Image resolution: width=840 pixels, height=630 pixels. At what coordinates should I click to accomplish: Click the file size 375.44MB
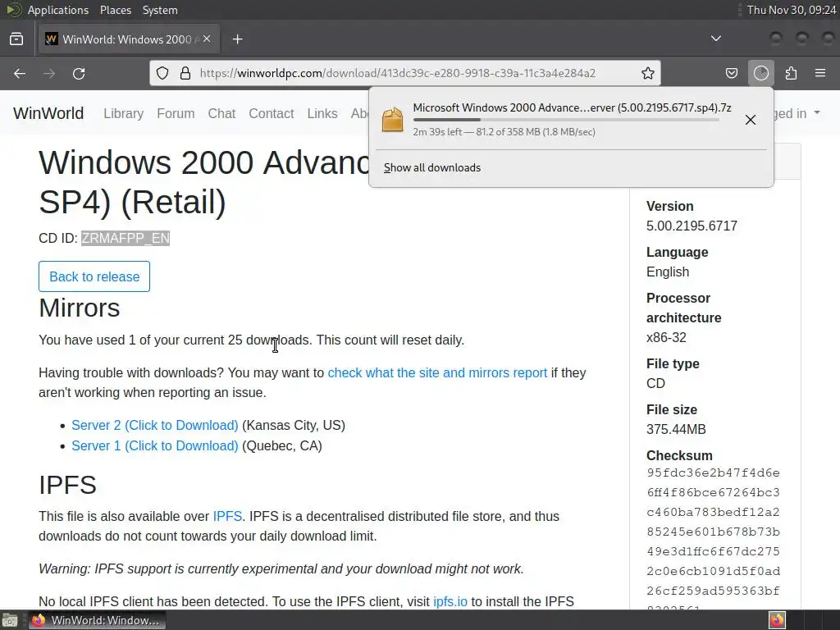[x=676, y=430]
